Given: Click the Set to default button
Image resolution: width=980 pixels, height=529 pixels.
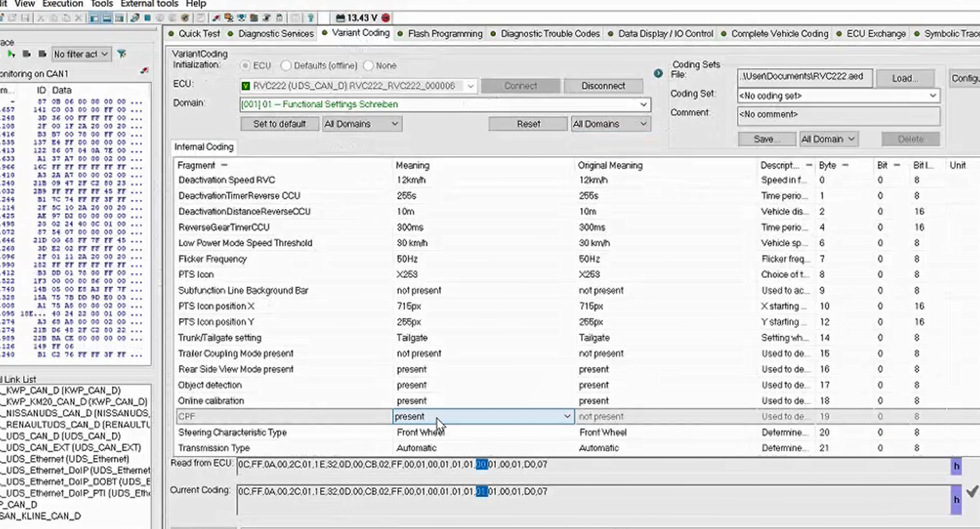Looking at the screenshot, I should 279,124.
